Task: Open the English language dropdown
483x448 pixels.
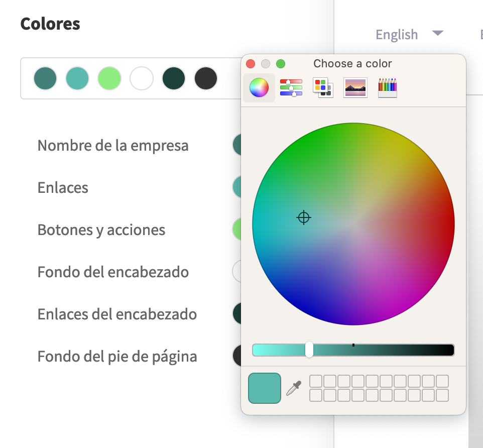Action: click(409, 34)
